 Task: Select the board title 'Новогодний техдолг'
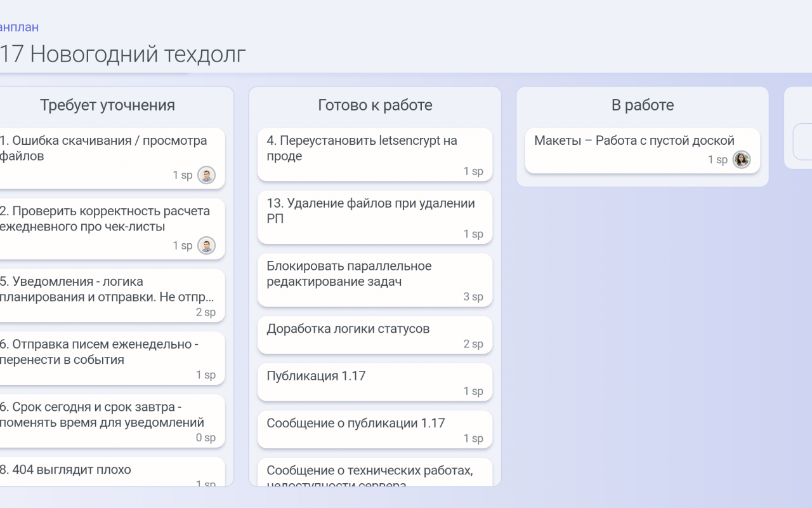tap(138, 55)
